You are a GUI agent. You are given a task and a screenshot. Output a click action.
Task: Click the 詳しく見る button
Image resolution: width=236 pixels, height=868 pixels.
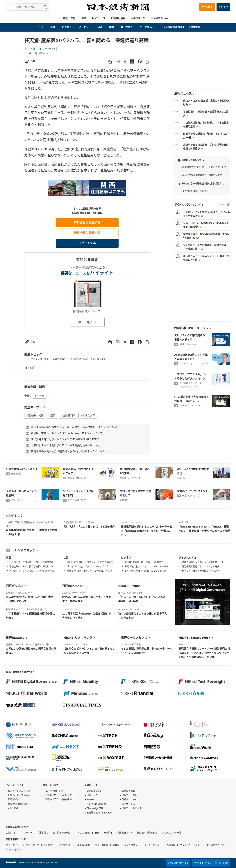point(87,322)
